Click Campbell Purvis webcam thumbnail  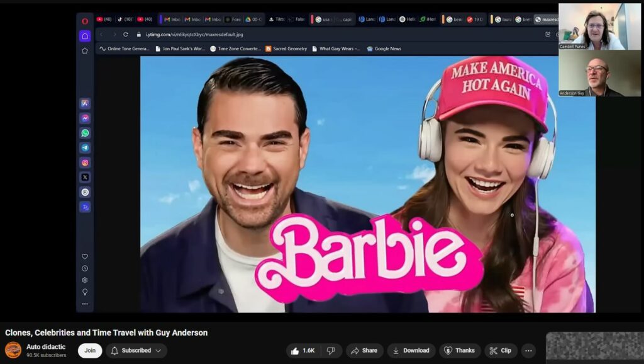click(x=599, y=26)
